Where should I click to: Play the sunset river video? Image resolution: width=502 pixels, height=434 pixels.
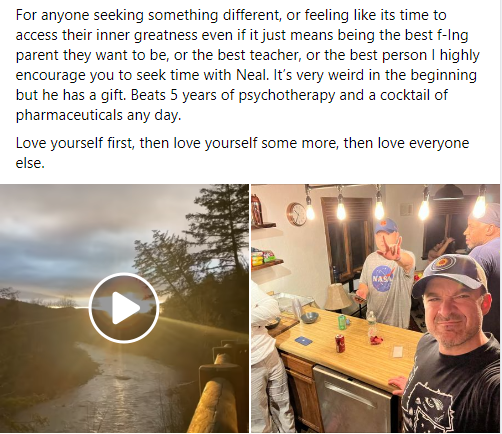tap(124, 308)
